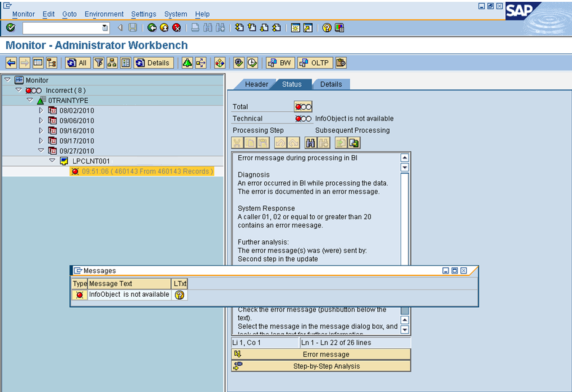
Task: Open Help via the yellow question mark icon
Action: 327,28
